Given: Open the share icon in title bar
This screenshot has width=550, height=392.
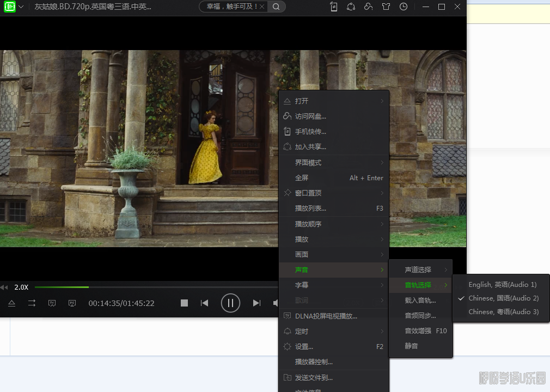Looking at the screenshot, I should [351, 7].
